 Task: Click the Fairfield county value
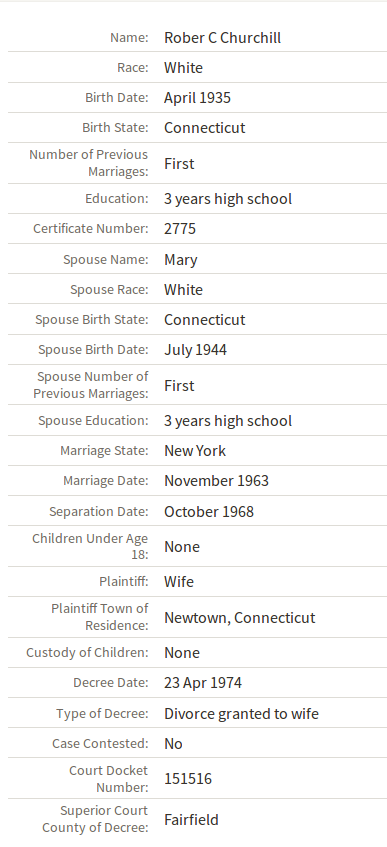click(191, 820)
